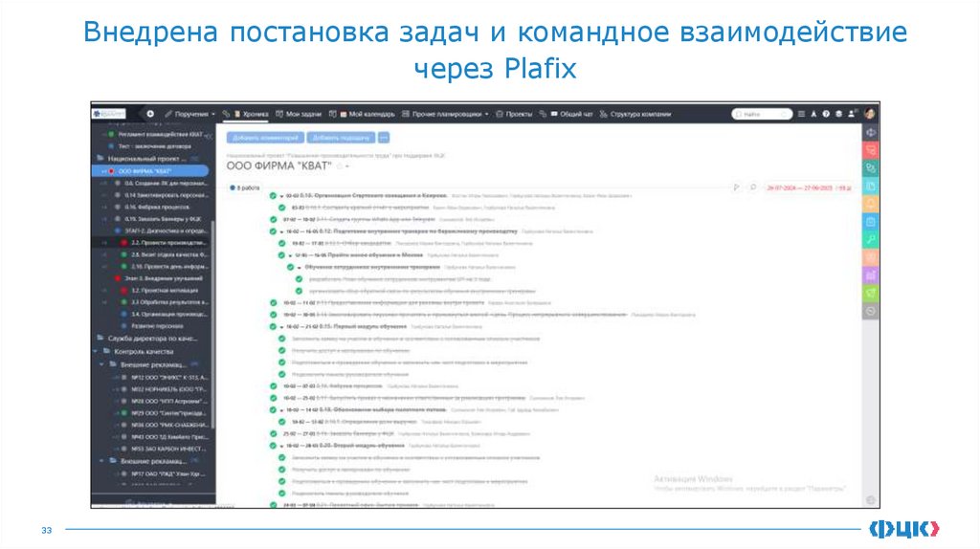980x549 pixels.
Task: Collapse subtasks of 0.20 Второй модуль обучения
Action: click(x=281, y=446)
